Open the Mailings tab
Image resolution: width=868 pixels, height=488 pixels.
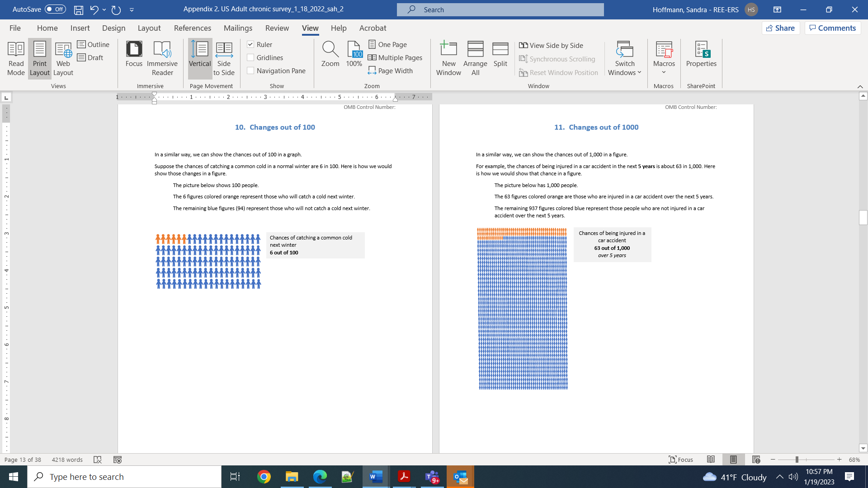point(238,28)
